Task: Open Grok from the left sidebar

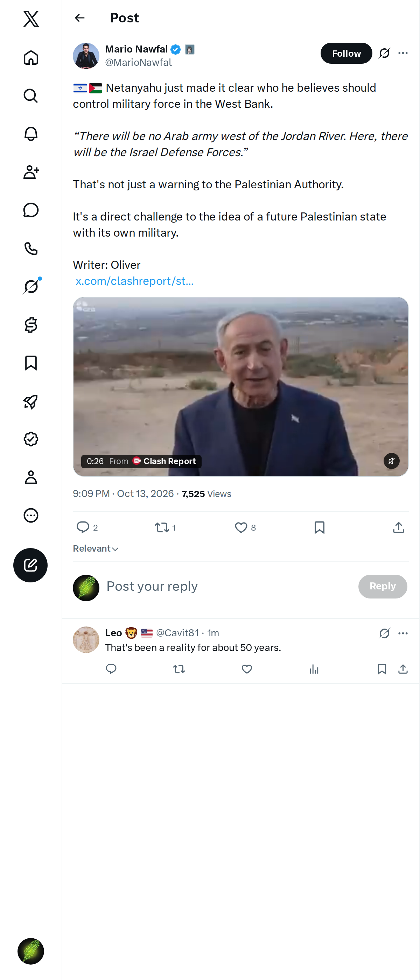Action: point(31,286)
